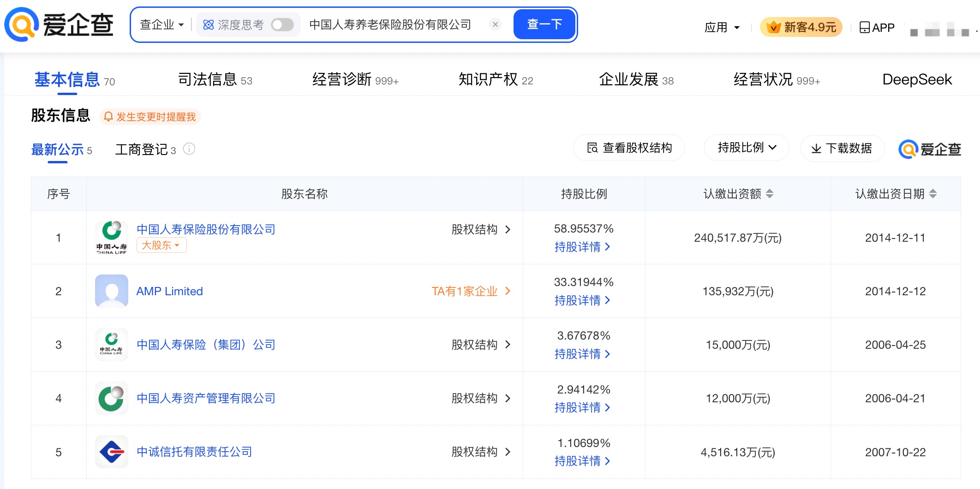980x489 pixels.
Task: Click the 15,000万(元) amount cell
Action: 738,345
